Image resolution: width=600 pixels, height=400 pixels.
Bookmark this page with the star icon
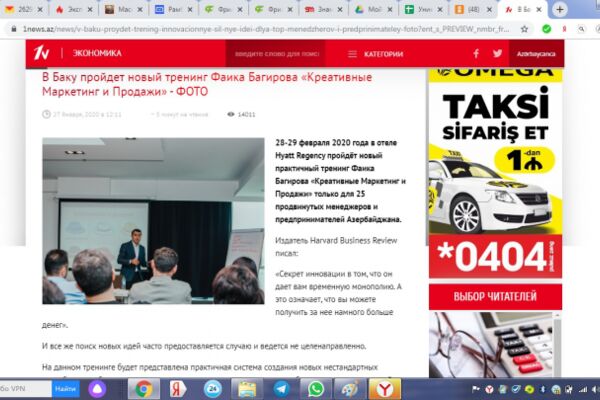click(x=524, y=29)
